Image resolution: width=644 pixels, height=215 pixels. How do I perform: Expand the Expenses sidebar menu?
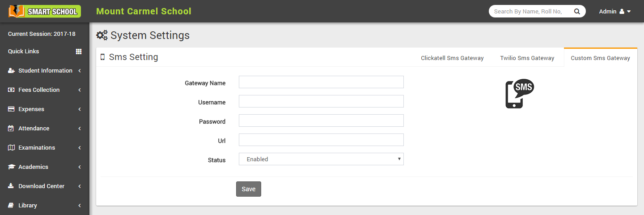click(x=45, y=109)
